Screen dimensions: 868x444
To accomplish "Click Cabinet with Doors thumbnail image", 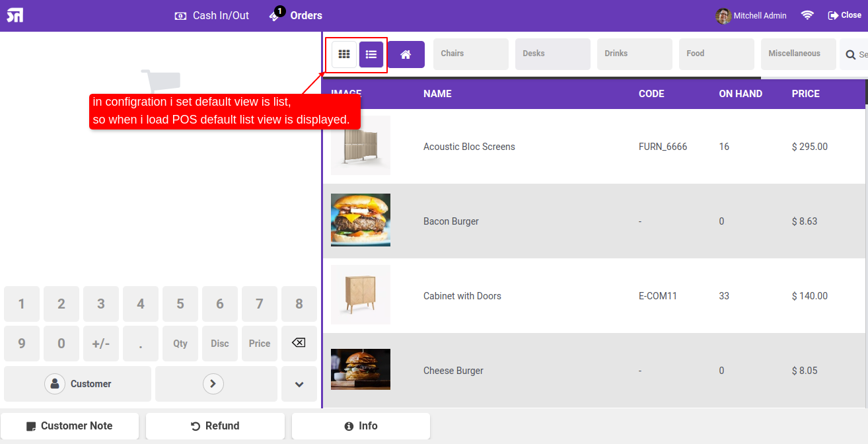I will (x=361, y=295).
